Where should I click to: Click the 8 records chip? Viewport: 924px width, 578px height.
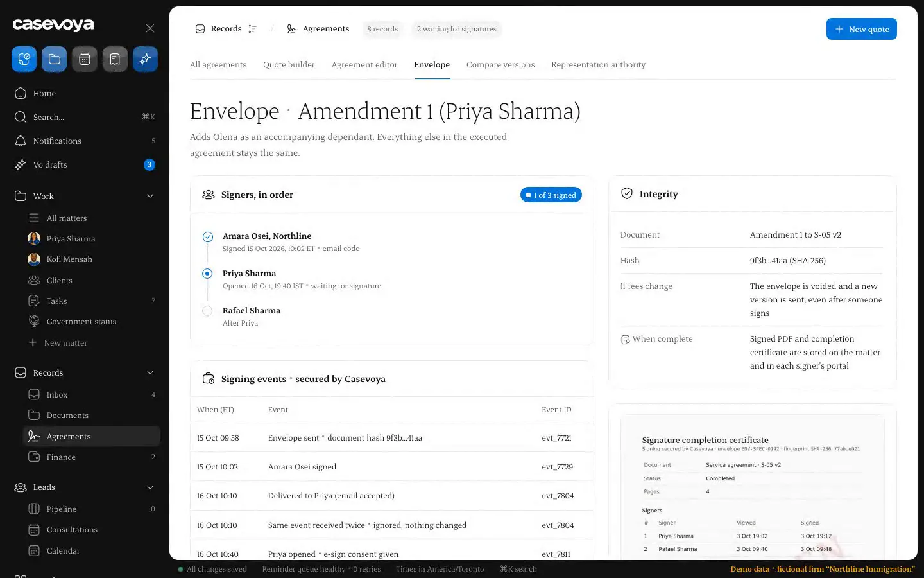(x=382, y=29)
